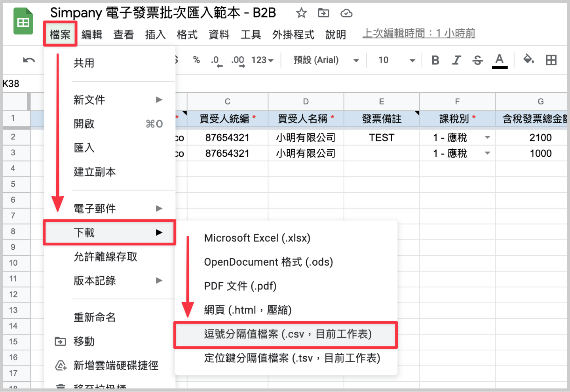Click the move icon next to 移動
The height and width of the screenshot is (392, 570).
[x=60, y=341]
